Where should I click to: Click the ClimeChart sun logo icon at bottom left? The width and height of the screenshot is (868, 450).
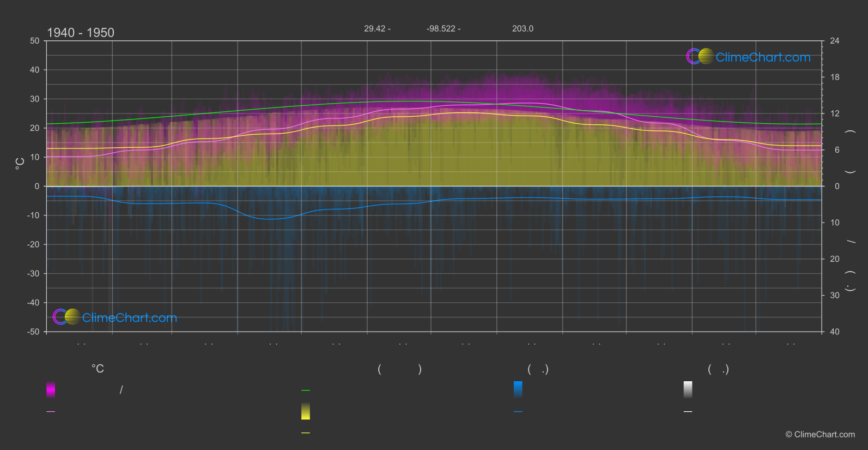[67, 317]
